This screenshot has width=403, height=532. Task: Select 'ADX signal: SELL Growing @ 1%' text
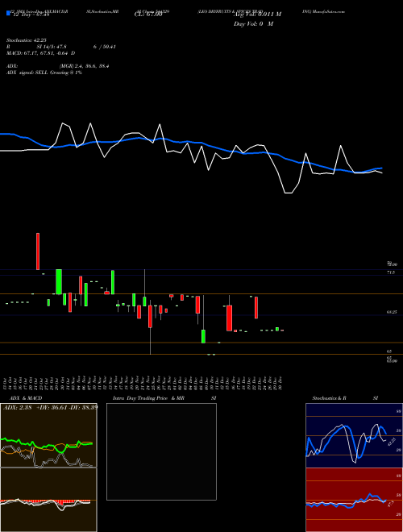tap(44, 73)
